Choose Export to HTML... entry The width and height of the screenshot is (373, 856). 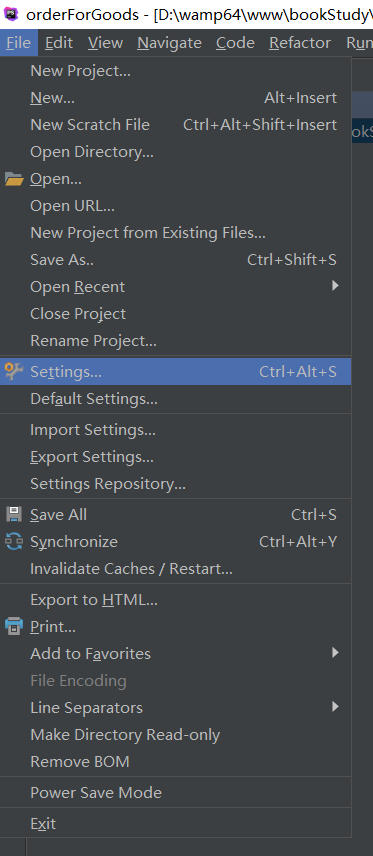tap(175, 600)
